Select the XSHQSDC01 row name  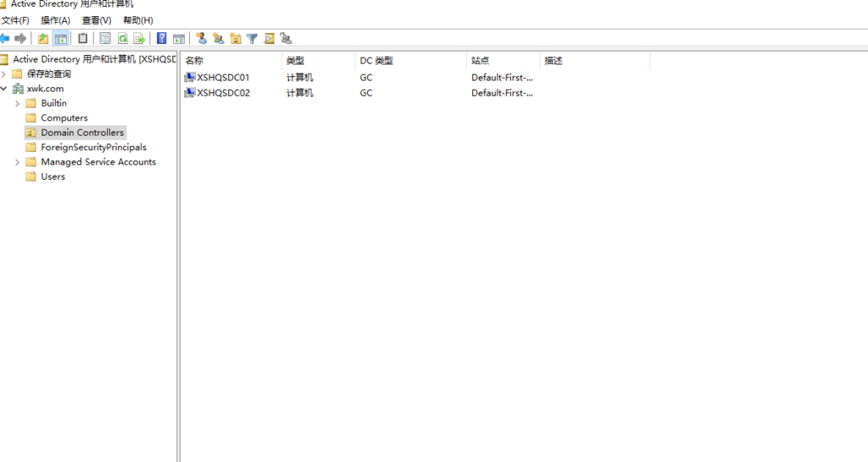[x=223, y=77]
